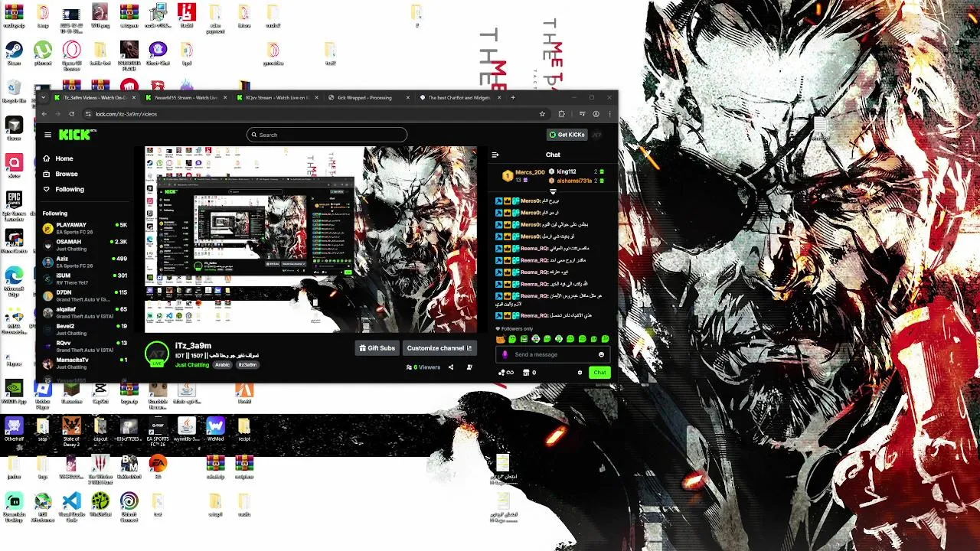
Task: Open Microsoft Edge desktop shortcut
Action: pyautogui.click(x=14, y=279)
